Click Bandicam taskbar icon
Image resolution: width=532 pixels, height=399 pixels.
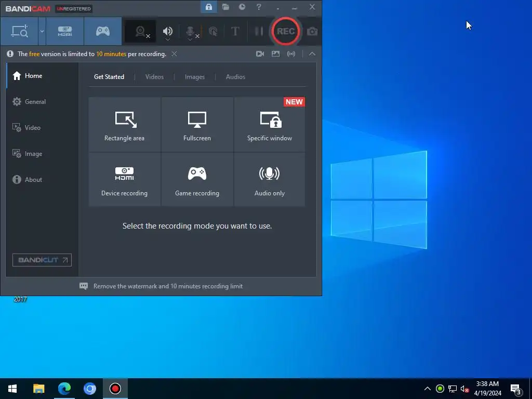[115, 389]
